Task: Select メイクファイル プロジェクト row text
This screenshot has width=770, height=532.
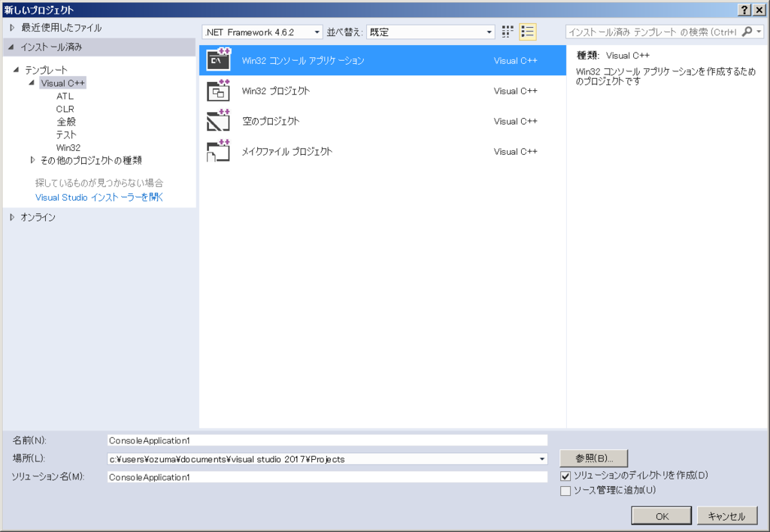Action: 286,152
